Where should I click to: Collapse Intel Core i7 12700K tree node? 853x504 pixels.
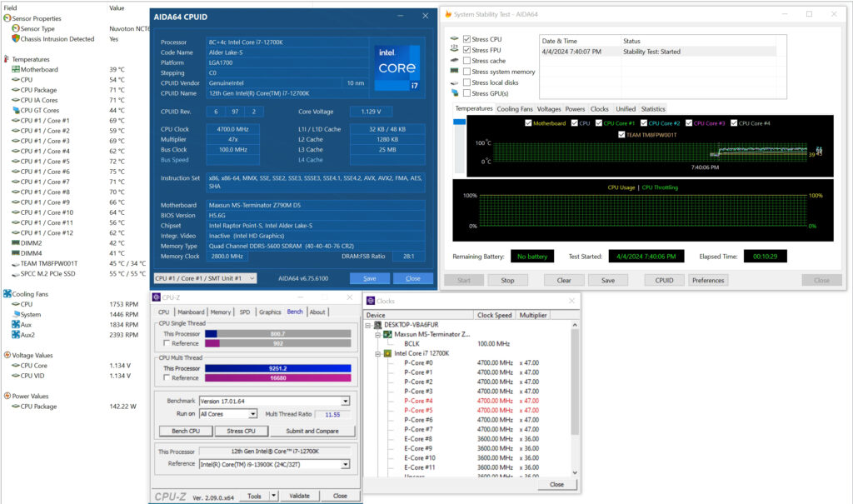[x=377, y=353]
